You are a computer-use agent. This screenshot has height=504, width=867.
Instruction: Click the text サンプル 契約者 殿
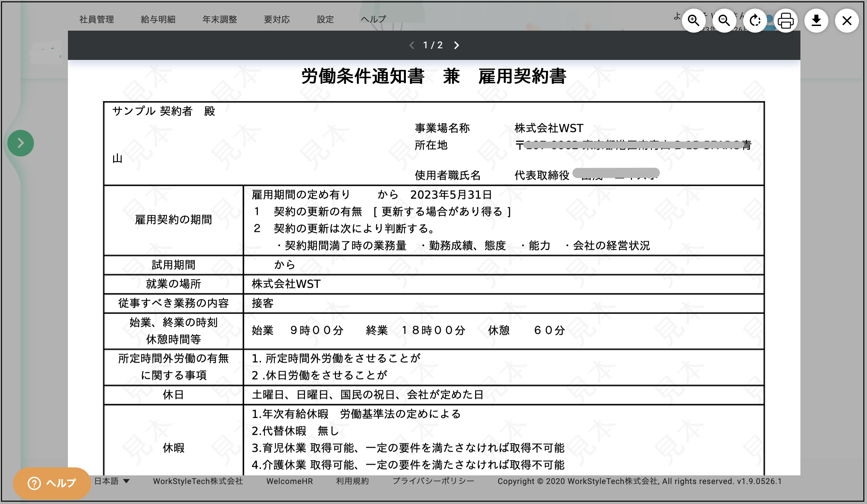coord(164,111)
